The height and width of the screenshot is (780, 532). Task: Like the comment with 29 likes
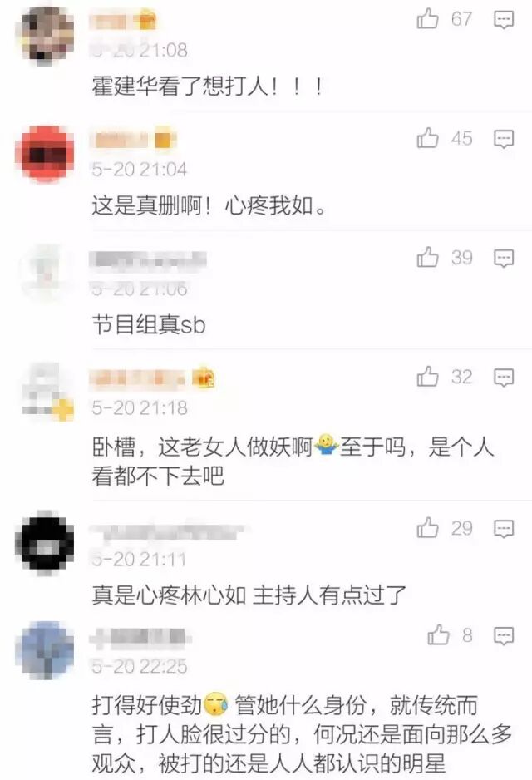pyautogui.click(x=427, y=528)
